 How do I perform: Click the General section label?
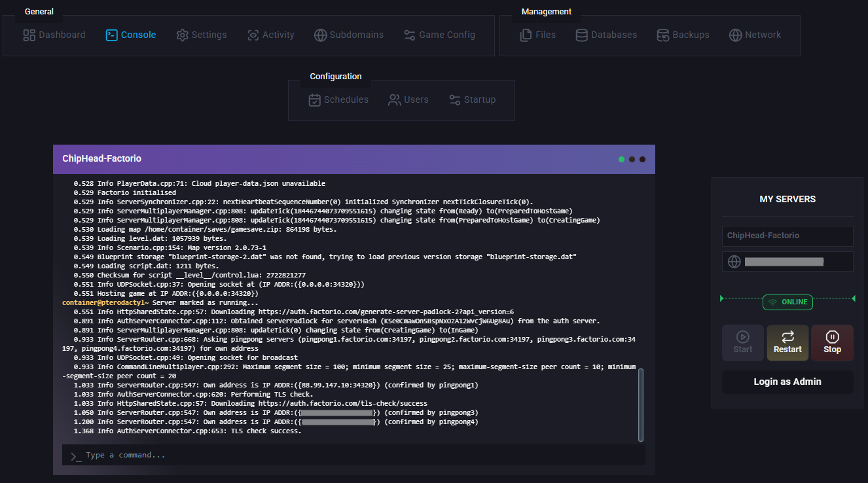tap(39, 12)
